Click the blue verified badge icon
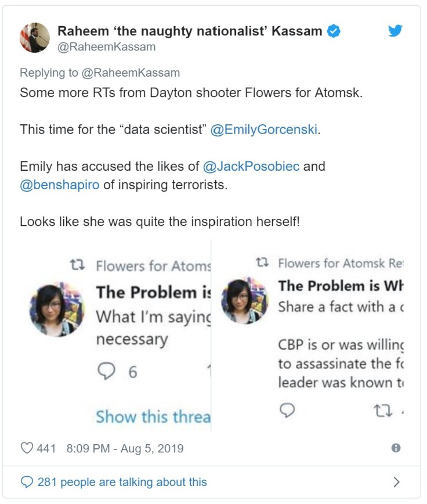 333,31
